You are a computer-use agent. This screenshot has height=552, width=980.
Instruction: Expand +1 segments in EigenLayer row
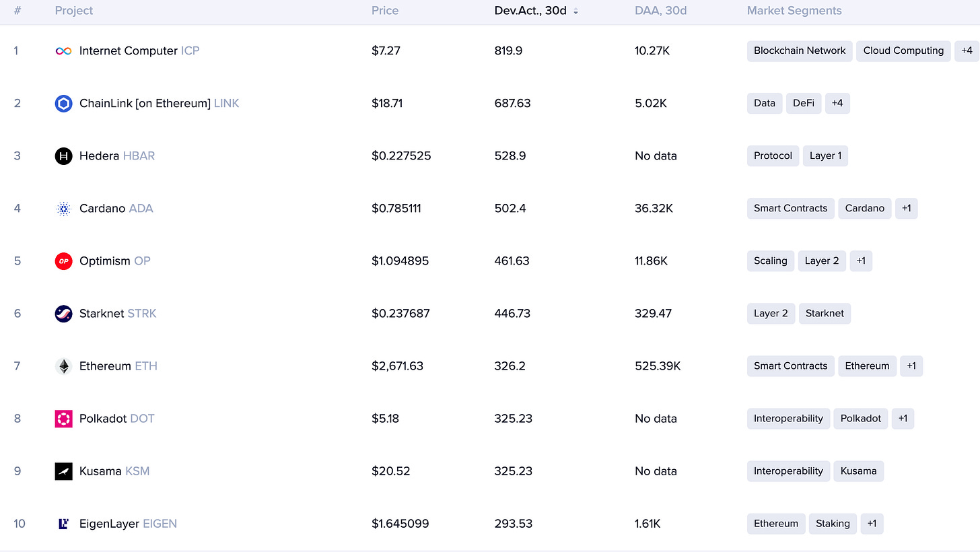click(872, 524)
